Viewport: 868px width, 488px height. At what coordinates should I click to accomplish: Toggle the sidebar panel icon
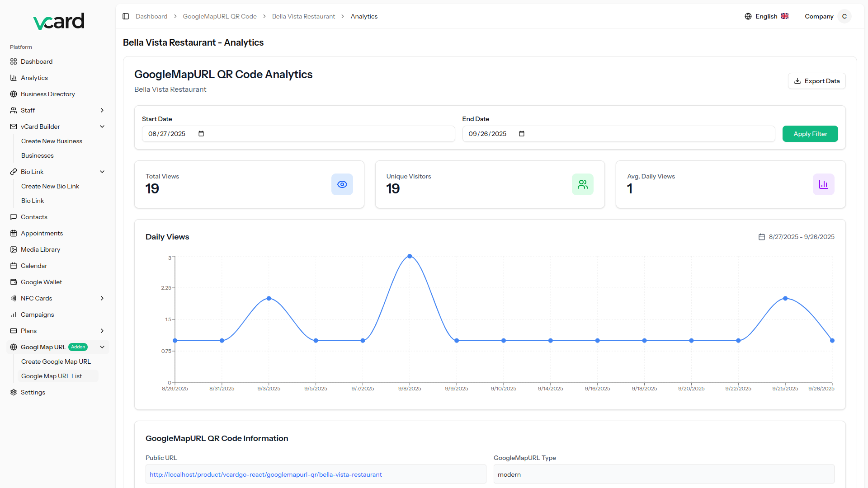[x=126, y=16]
